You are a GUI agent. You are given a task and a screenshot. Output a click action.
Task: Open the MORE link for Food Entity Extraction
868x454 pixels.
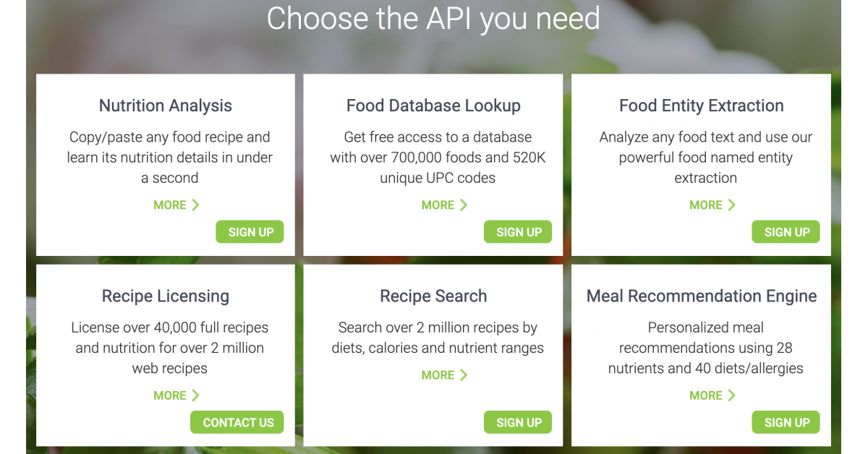(706, 205)
